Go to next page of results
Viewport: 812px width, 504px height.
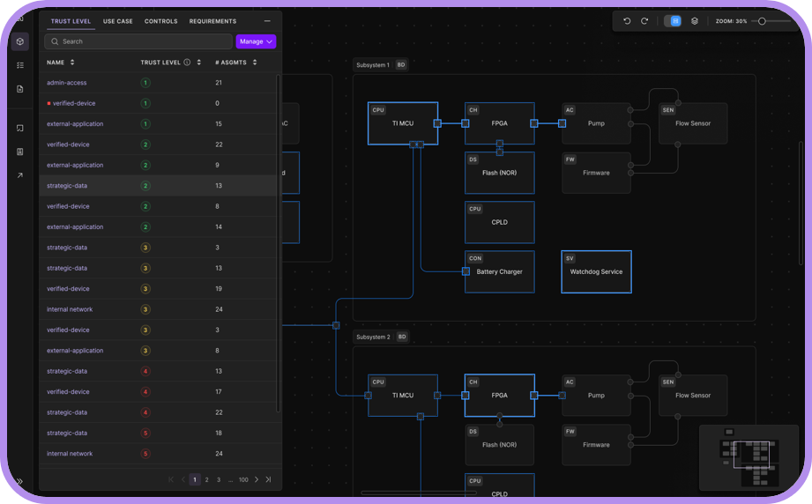click(257, 479)
